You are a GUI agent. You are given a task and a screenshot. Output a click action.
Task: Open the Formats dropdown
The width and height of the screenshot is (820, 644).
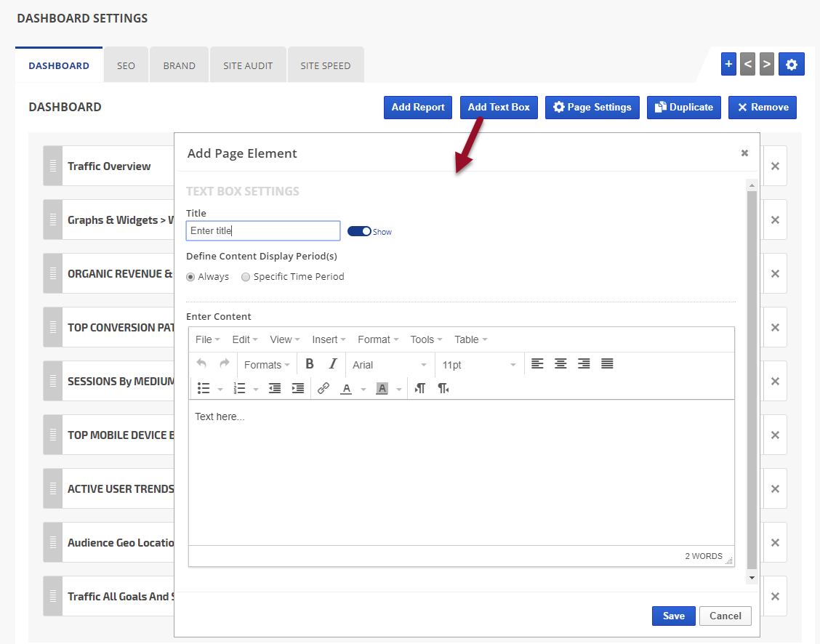click(x=266, y=365)
